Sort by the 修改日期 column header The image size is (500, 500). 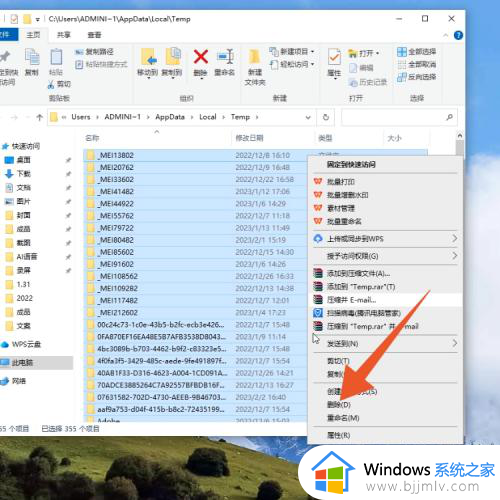(250, 138)
